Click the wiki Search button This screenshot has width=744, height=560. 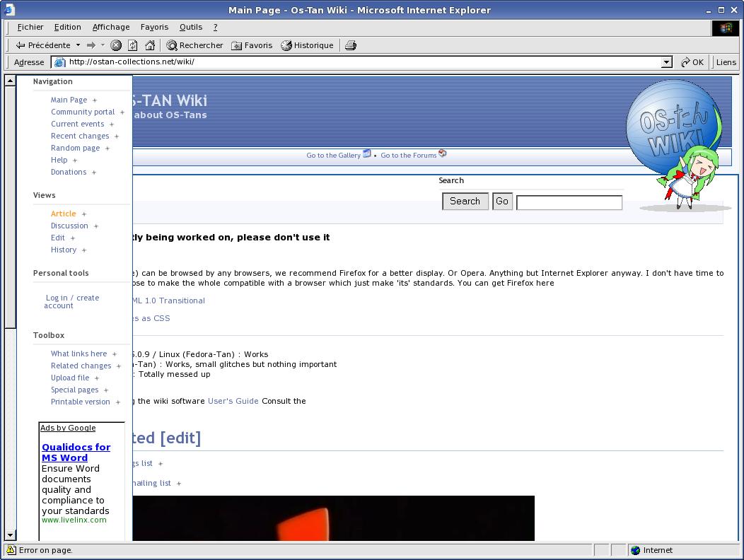pos(465,202)
